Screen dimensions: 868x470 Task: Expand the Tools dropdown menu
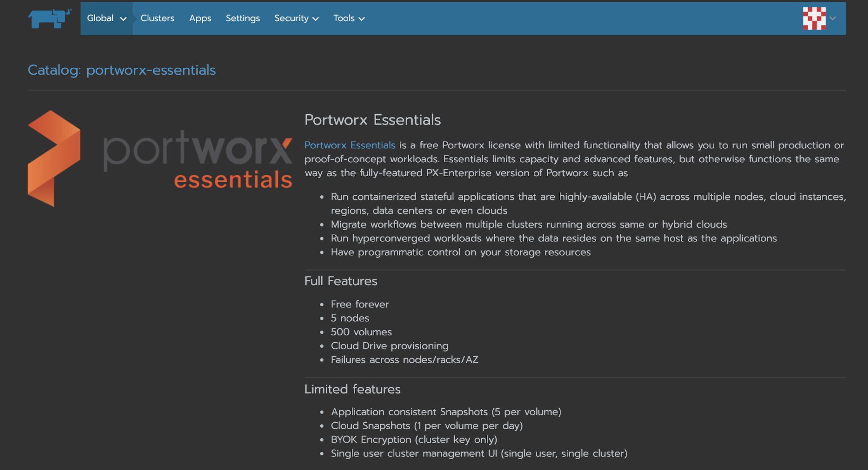[349, 18]
